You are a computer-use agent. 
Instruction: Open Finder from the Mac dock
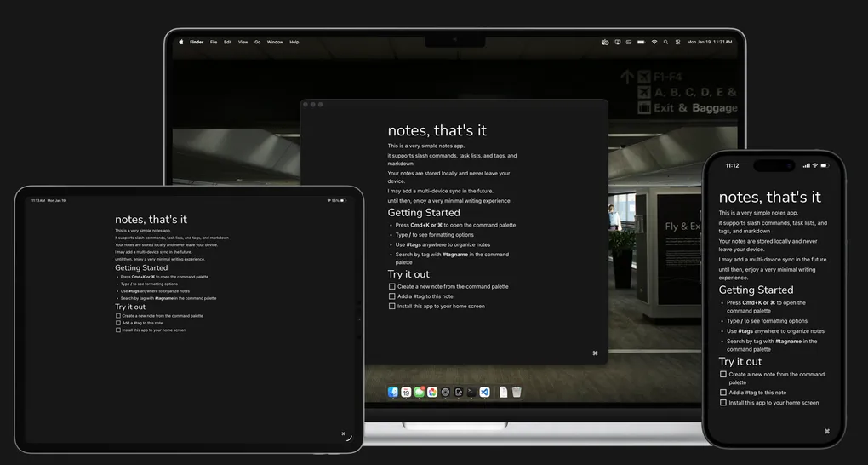(x=393, y=392)
